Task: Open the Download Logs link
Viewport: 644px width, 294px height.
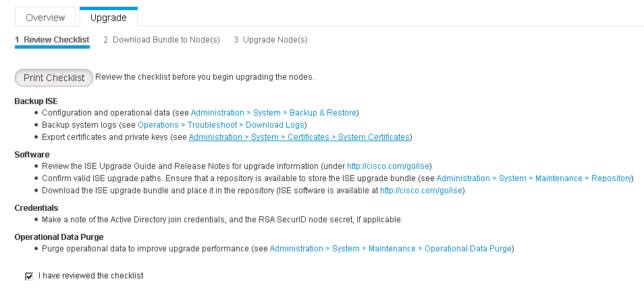Action: coord(275,125)
